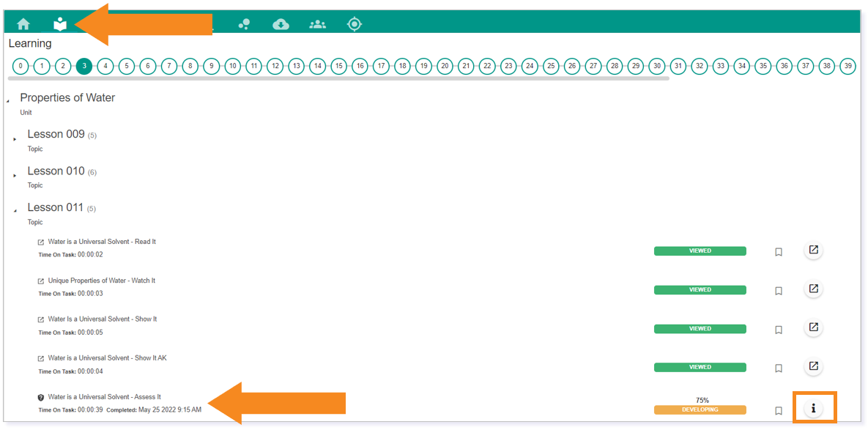Click the question shield icon before Assess It

tap(40, 397)
